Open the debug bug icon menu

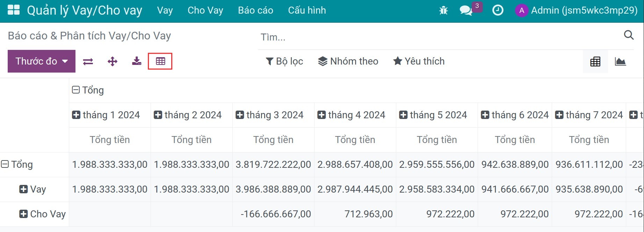pyautogui.click(x=443, y=10)
